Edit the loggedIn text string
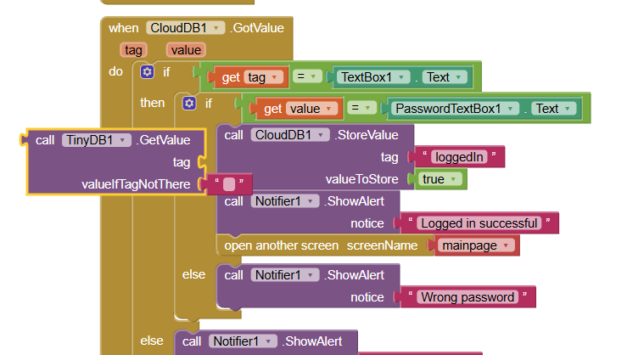The image size is (644, 355). [456, 157]
